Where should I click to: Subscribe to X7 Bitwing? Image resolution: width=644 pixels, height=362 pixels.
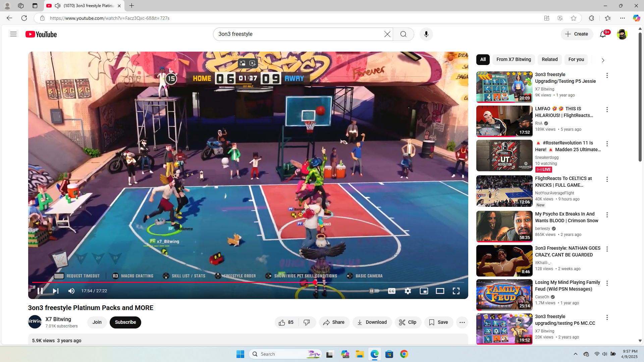(125, 322)
